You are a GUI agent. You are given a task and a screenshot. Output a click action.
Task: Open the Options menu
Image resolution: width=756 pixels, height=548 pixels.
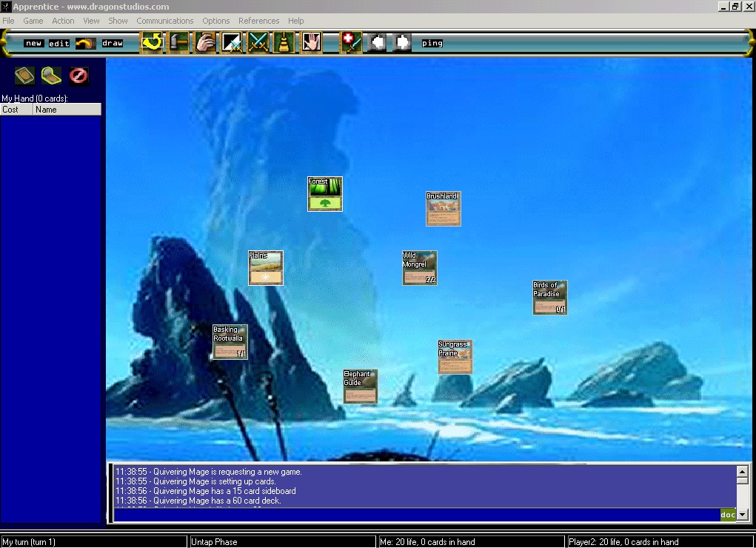tap(216, 21)
